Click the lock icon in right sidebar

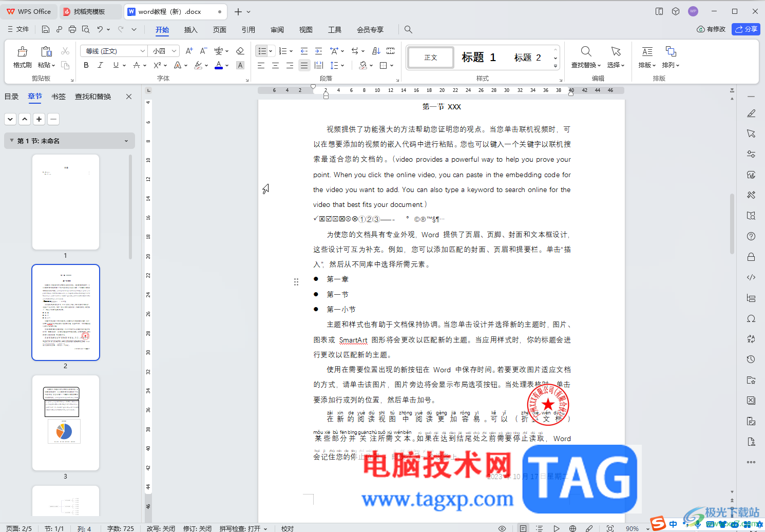point(751,257)
